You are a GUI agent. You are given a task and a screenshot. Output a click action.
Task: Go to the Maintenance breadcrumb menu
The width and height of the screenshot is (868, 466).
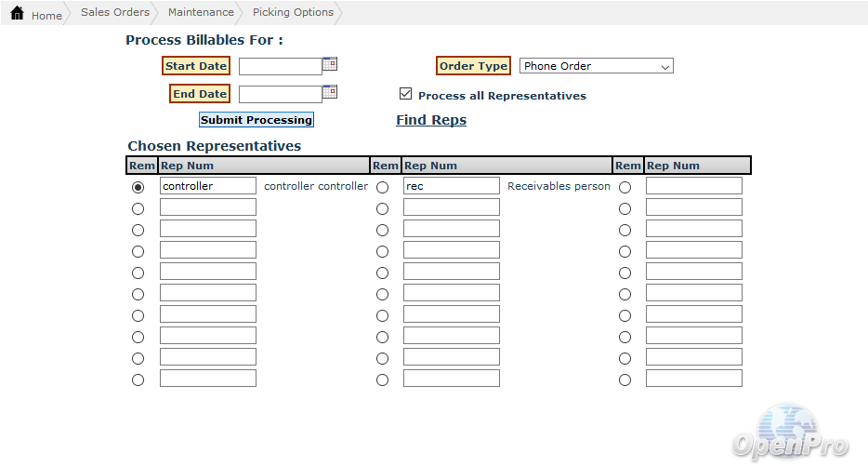click(x=201, y=12)
